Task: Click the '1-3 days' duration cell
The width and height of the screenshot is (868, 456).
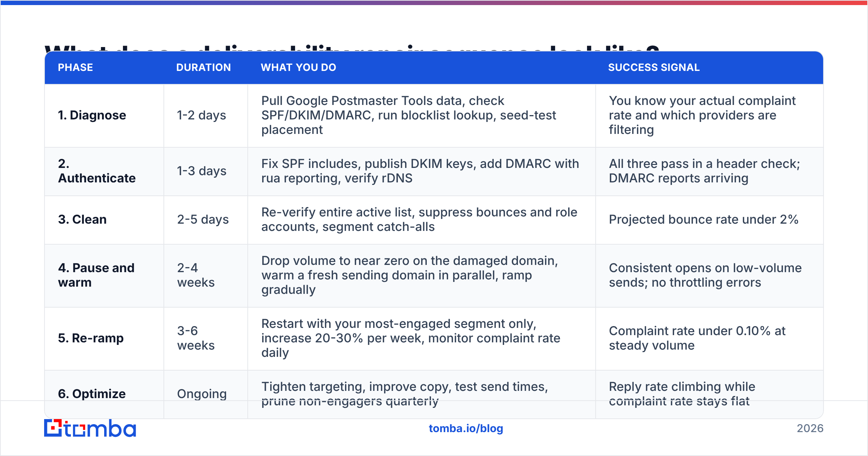Action: click(x=206, y=171)
